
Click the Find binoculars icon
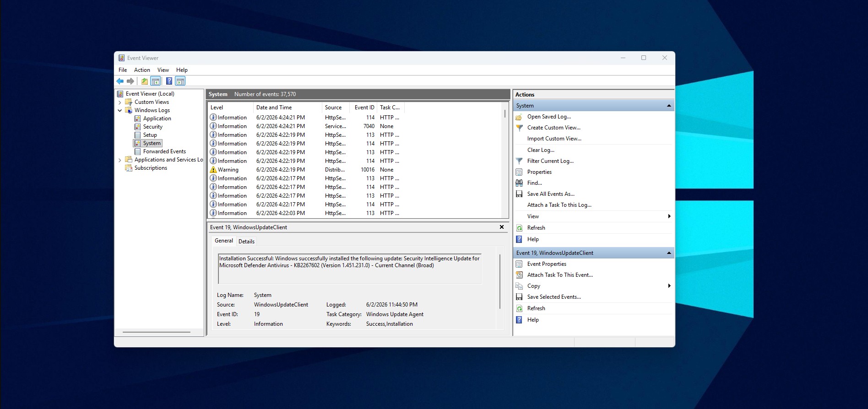[519, 183]
